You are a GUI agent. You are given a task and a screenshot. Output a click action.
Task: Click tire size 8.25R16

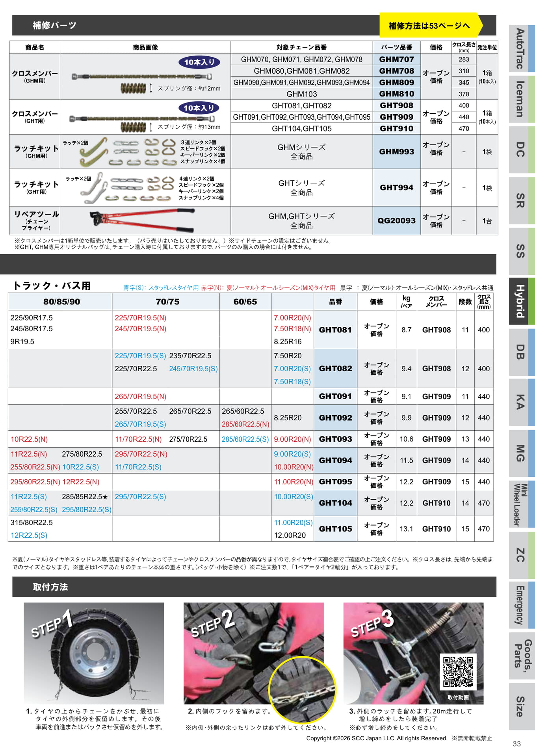click(288, 341)
